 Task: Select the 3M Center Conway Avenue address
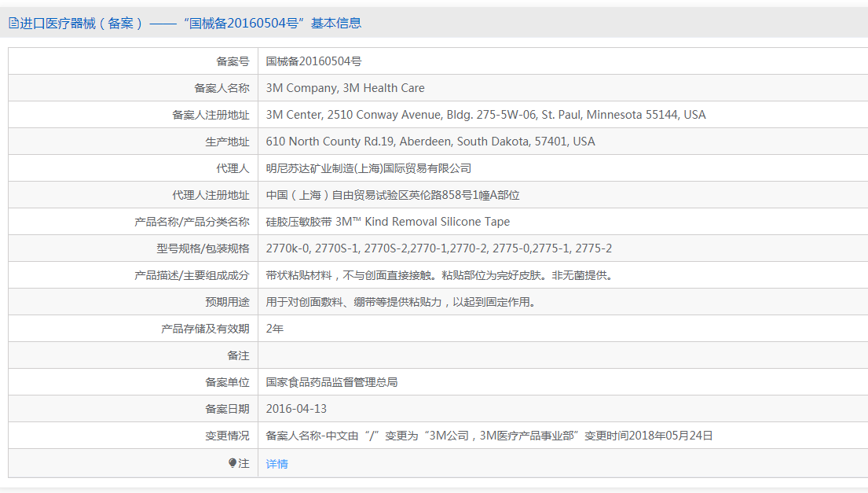click(x=486, y=115)
